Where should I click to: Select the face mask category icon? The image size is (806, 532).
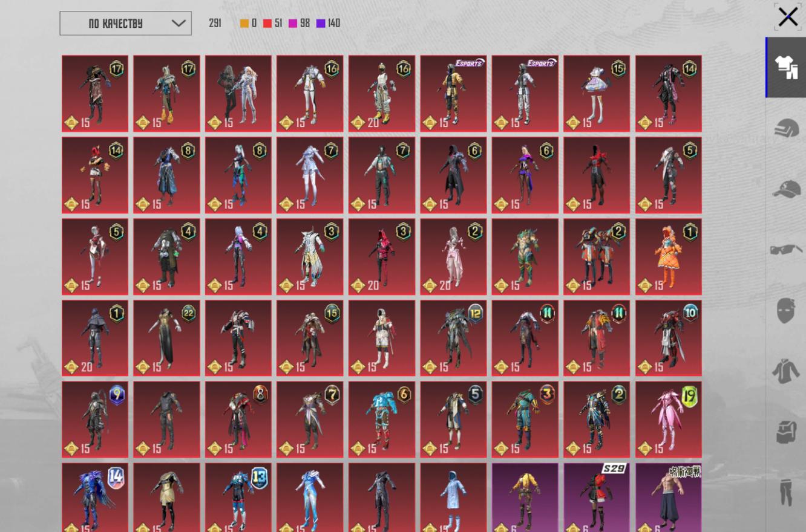point(785,310)
